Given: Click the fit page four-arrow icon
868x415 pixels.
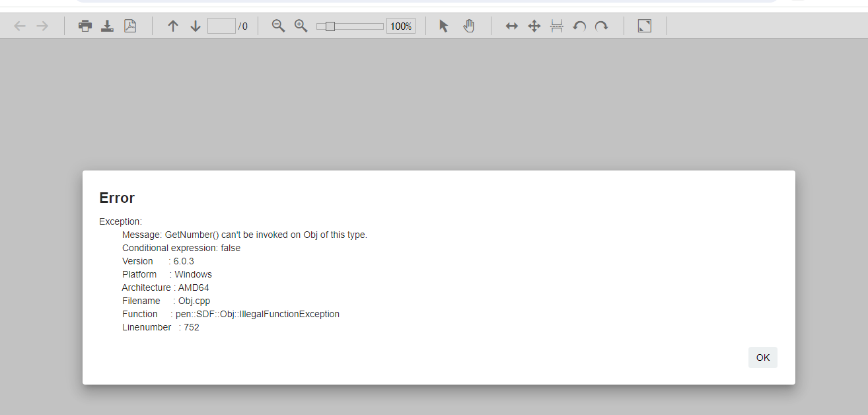Looking at the screenshot, I should 534,26.
